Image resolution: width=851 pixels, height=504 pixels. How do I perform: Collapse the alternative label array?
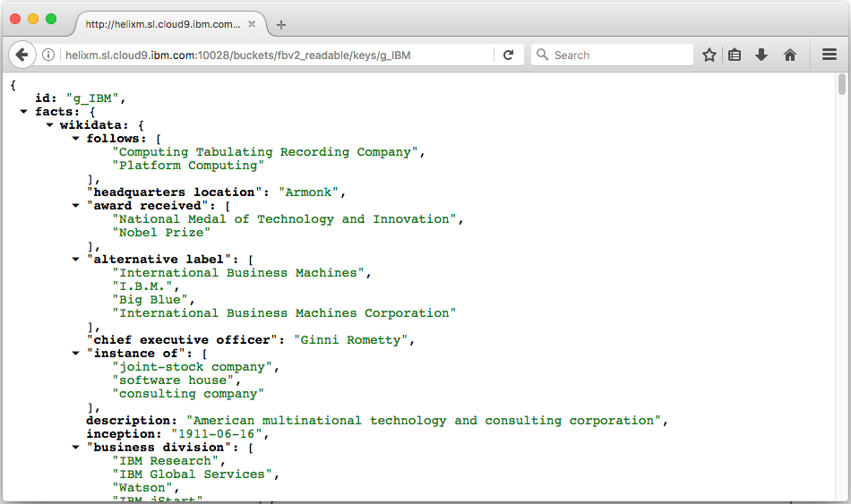pos(75,260)
